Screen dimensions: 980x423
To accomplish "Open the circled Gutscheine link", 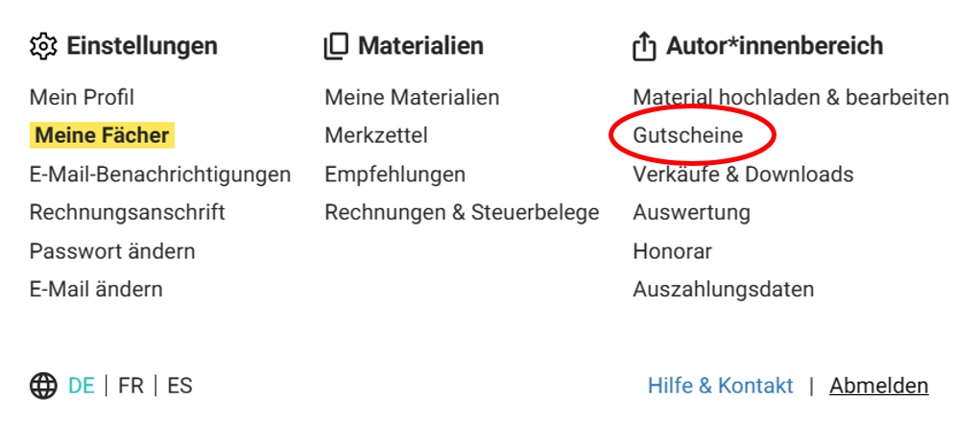I will [x=688, y=135].
